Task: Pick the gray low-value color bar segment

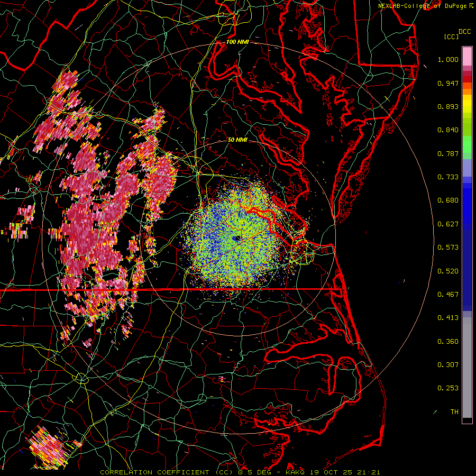Action: [x=467, y=368]
